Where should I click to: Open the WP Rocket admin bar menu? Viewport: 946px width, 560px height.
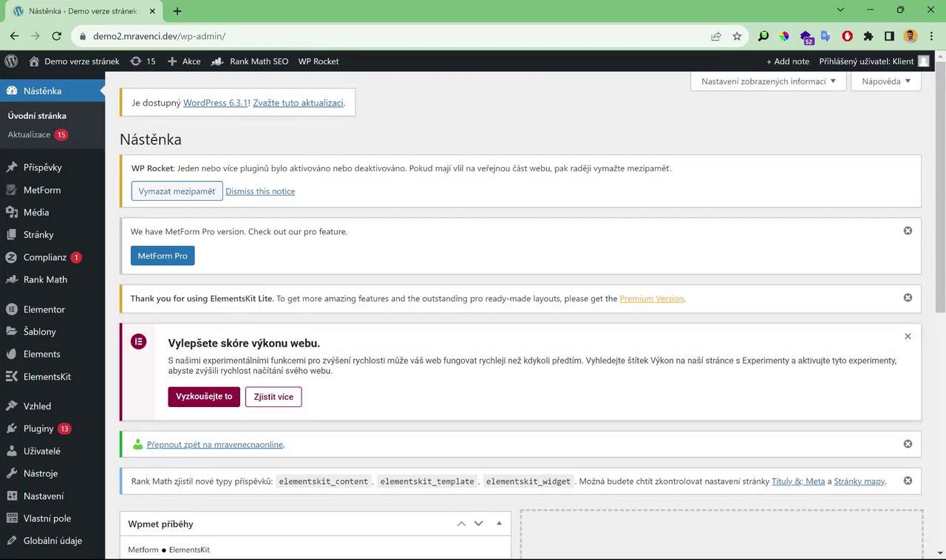(319, 61)
